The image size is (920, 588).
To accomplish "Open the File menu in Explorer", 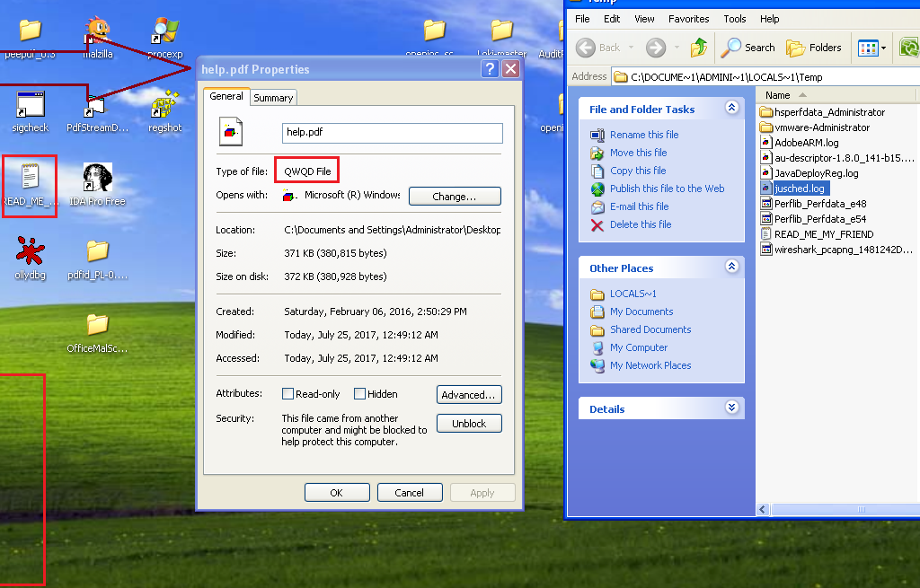I will point(582,19).
